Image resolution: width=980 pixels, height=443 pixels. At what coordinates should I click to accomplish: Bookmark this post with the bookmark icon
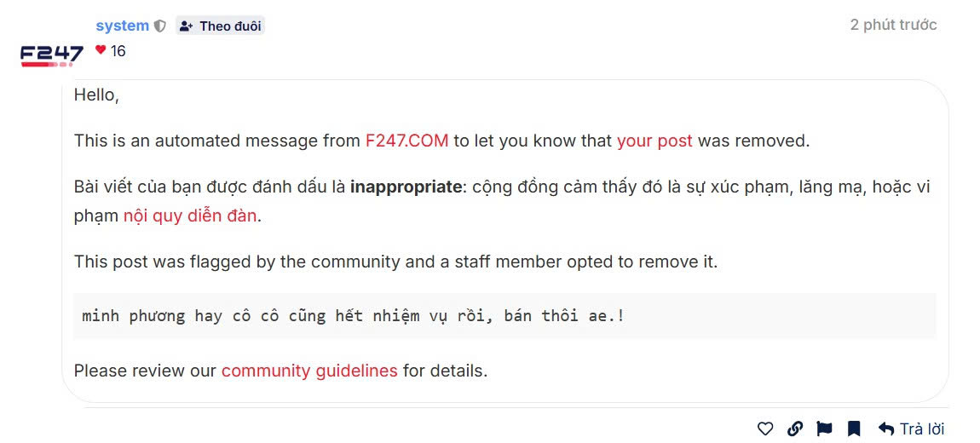click(854, 429)
